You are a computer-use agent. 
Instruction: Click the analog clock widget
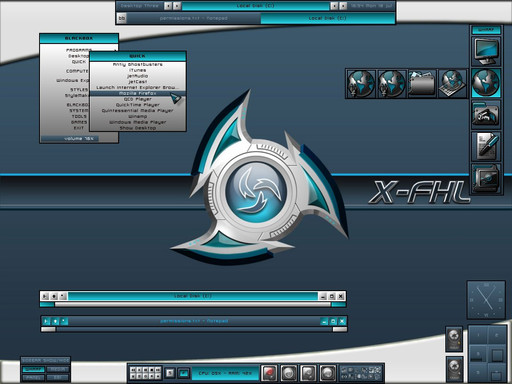[486, 300]
